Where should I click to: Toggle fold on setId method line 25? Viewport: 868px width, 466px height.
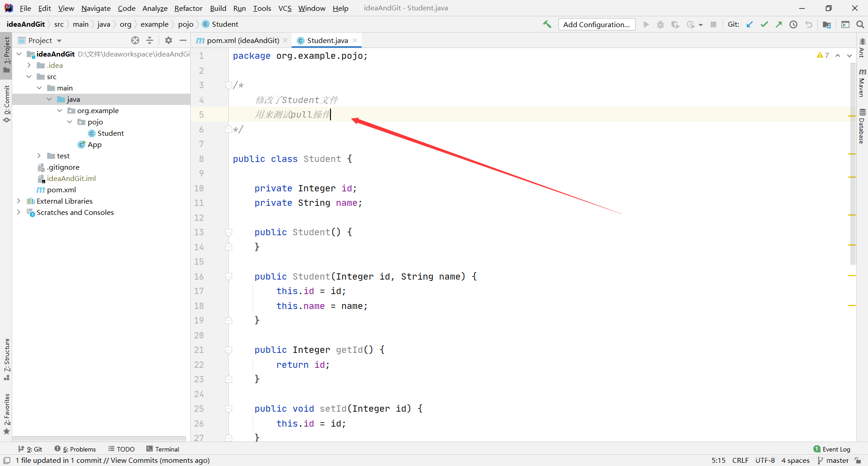pos(229,409)
